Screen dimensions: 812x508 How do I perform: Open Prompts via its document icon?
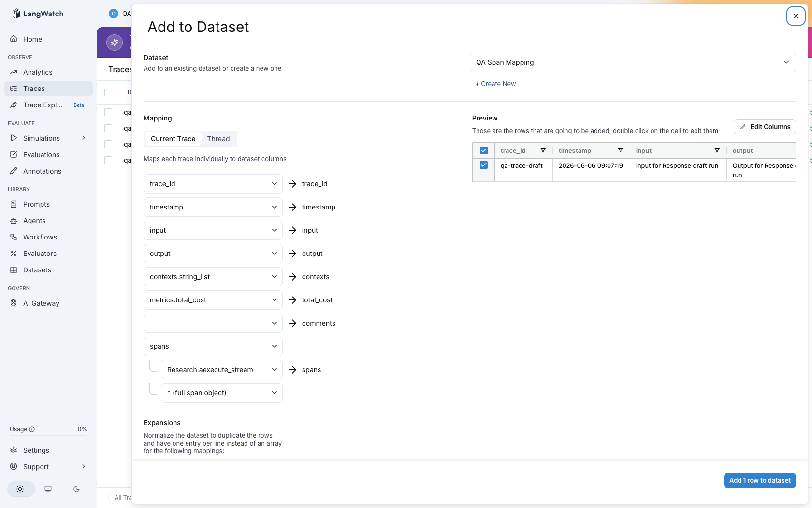point(14,204)
